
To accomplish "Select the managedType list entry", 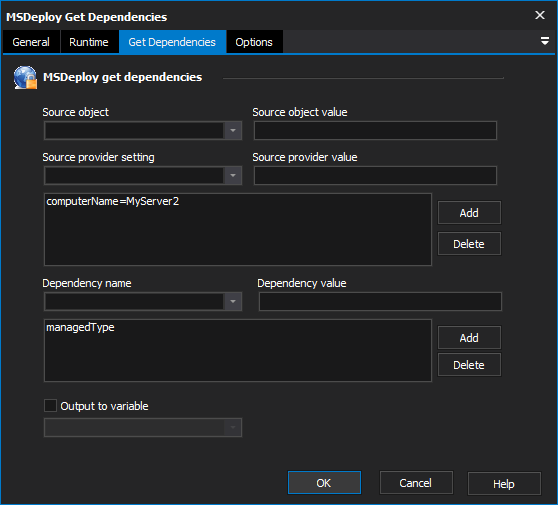I will (x=80, y=327).
